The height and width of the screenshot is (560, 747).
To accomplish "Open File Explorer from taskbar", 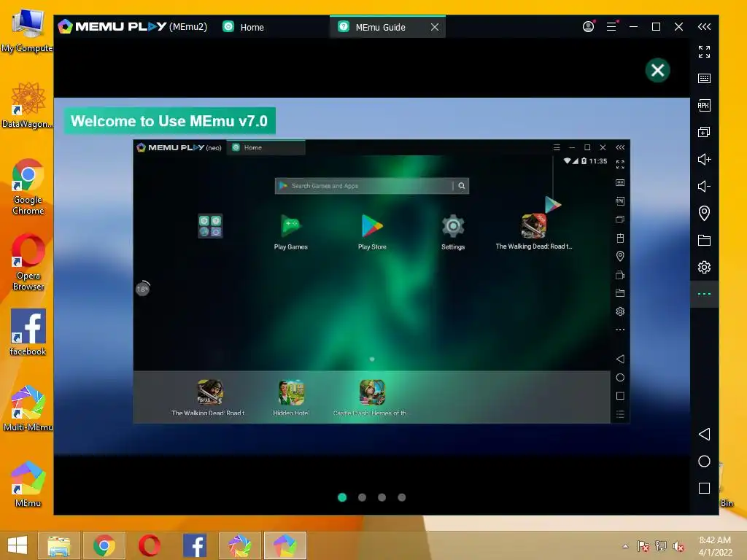I will click(59, 545).
